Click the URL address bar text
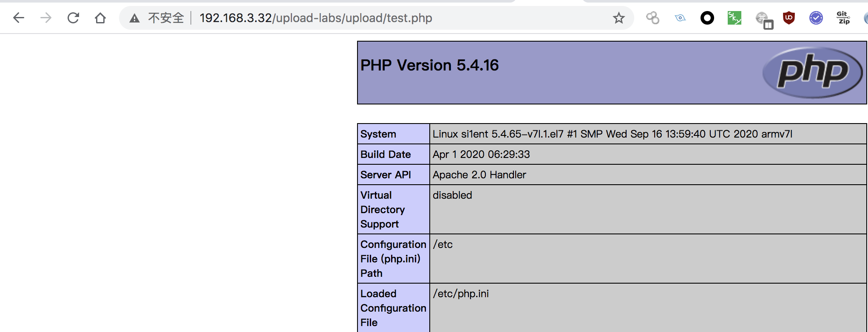This screenshot has height=332, width=868. pos(316,18)
